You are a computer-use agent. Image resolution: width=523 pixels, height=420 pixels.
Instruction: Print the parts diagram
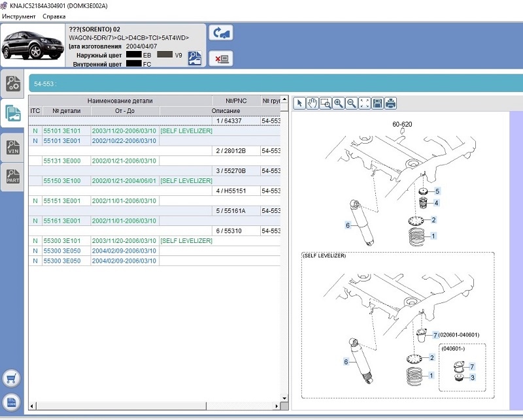click(391, 103)
